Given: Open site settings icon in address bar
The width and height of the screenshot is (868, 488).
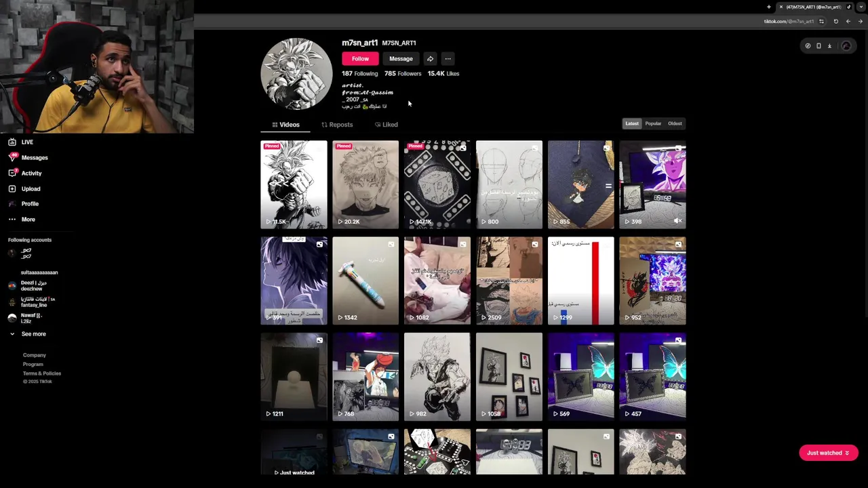Looking at the screenshot, I should (821, 21).
